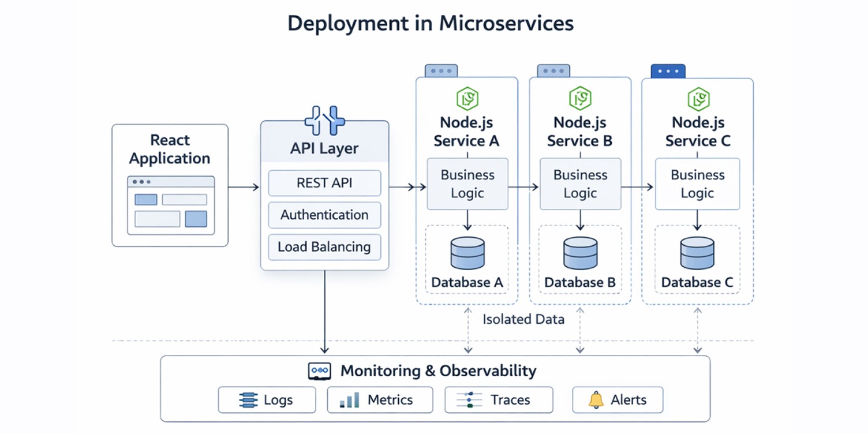The width and height of the screenshot is (868, 434).
Task: Click the three dots on Service C's title bar
Action: pos(668,70)
